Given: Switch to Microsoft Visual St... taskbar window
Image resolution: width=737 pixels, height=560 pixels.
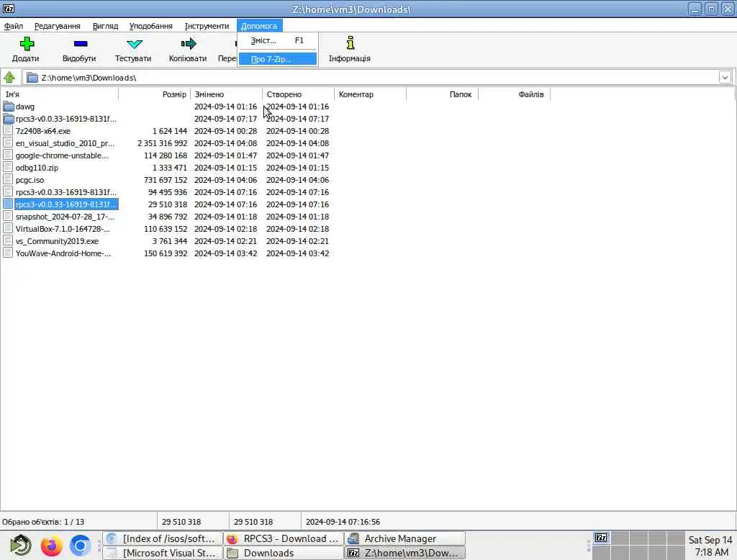Looking at the screenshot, I should [162, 553].
